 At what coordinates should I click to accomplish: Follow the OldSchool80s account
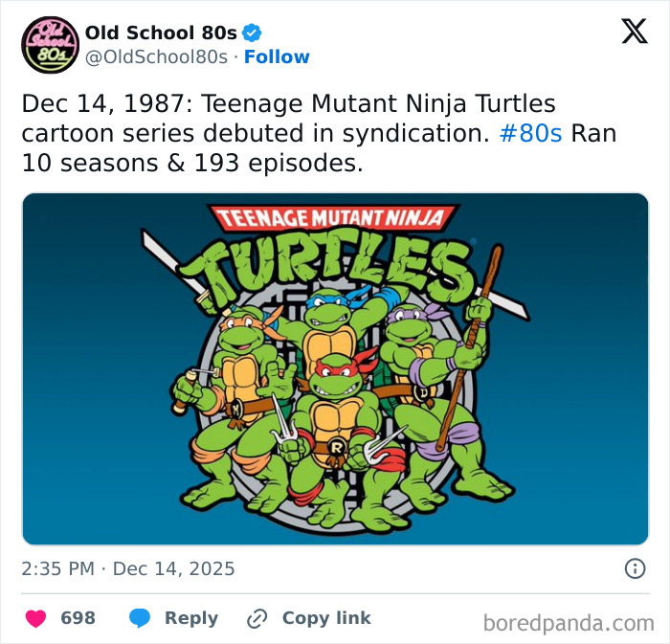click(277, 57)
